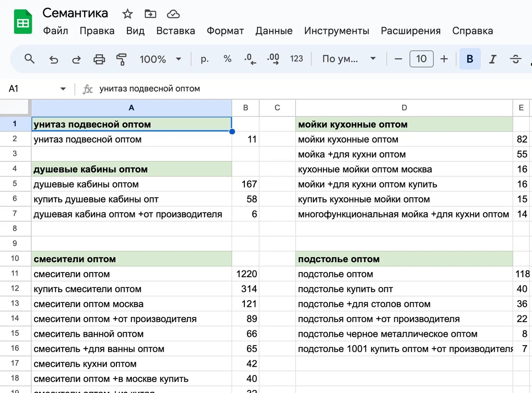Viewport: 532px width, 393px height.
Task: Star the Семантика document
Action: pyautogui.click(x=127, y=14)
